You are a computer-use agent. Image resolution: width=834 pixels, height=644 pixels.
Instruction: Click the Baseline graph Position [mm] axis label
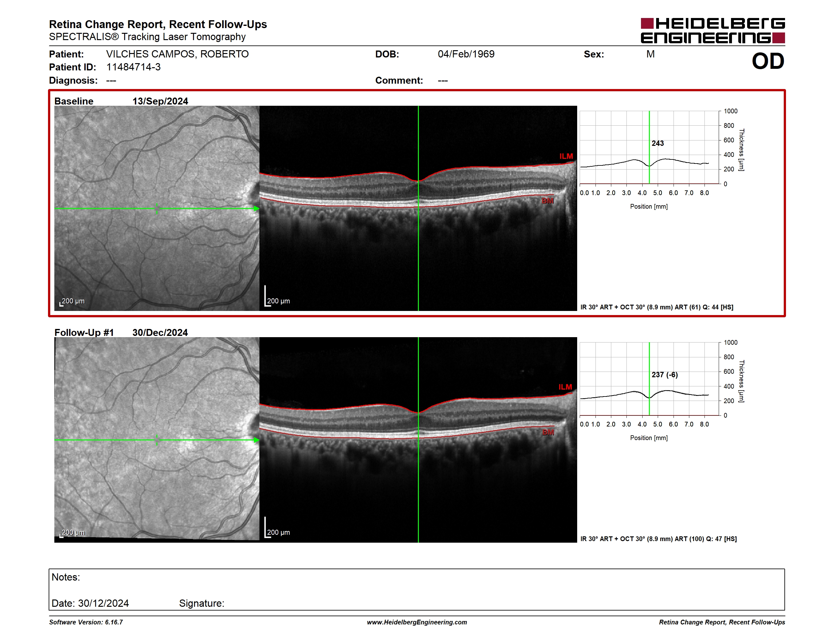pos(649,206)
